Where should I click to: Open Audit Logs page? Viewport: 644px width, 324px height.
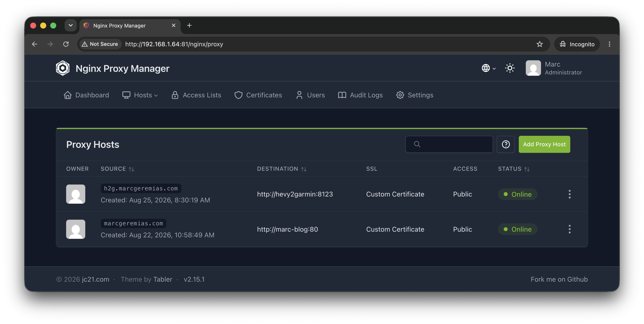[360, 95]
